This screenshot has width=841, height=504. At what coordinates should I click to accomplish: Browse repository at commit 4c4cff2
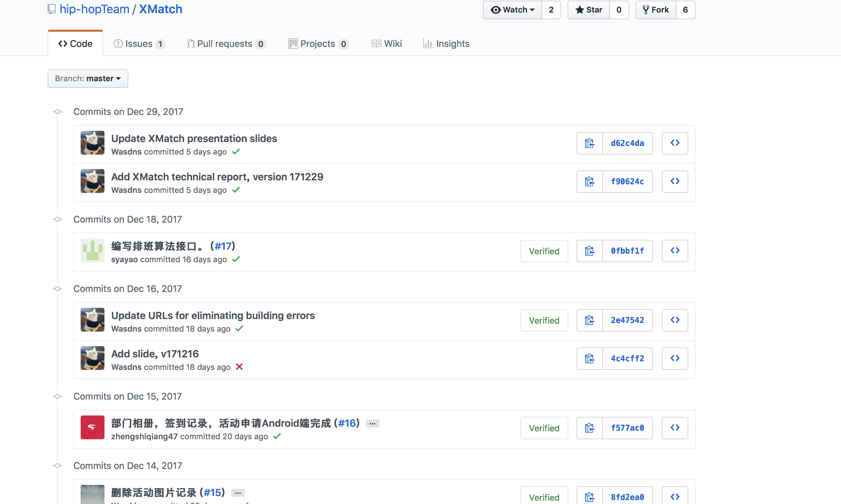pyautogui.click(x=675, y=359)
